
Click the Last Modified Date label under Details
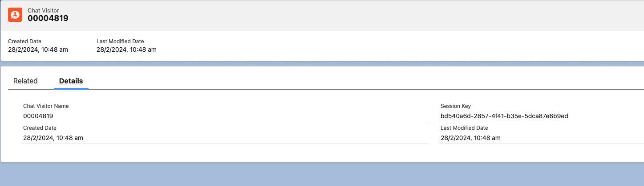coord(464,128)
